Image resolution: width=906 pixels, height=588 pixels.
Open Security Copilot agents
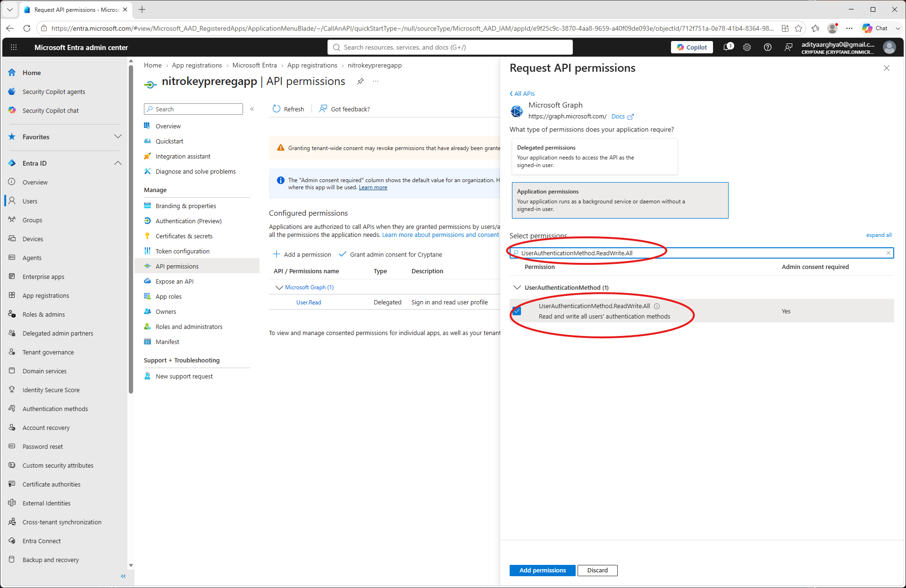click(x=54, y=92)
